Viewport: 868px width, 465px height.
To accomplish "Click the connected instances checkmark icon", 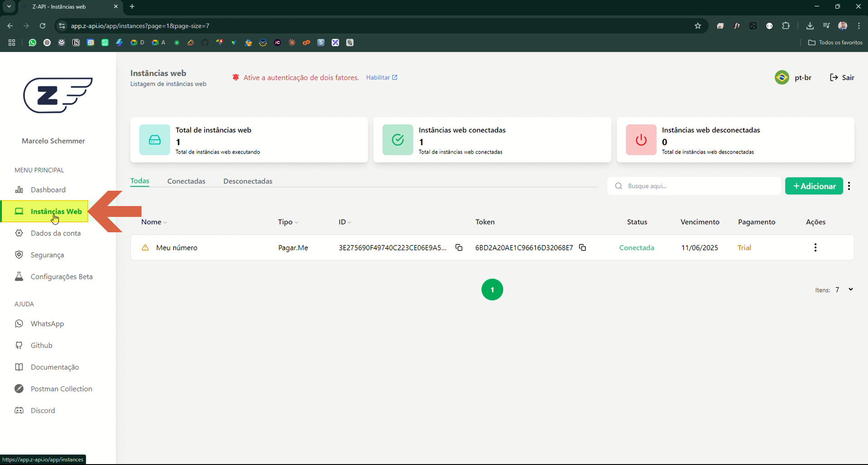I will tap(398, 140).
